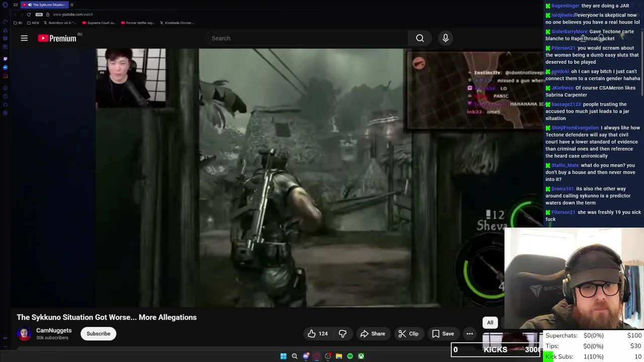Select The Sykkuno Situation browser tab

coord(45,5)
